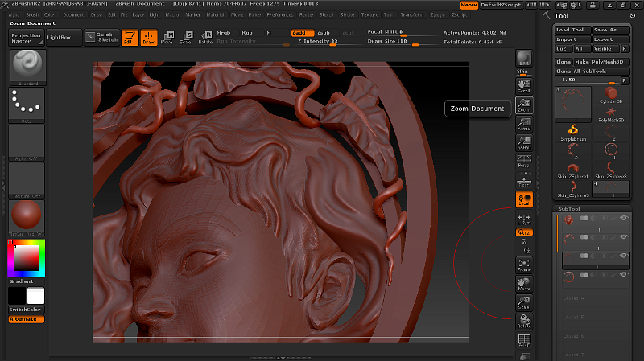
Task: Toggle Edit mode button
Action: (x=130, y=37)
